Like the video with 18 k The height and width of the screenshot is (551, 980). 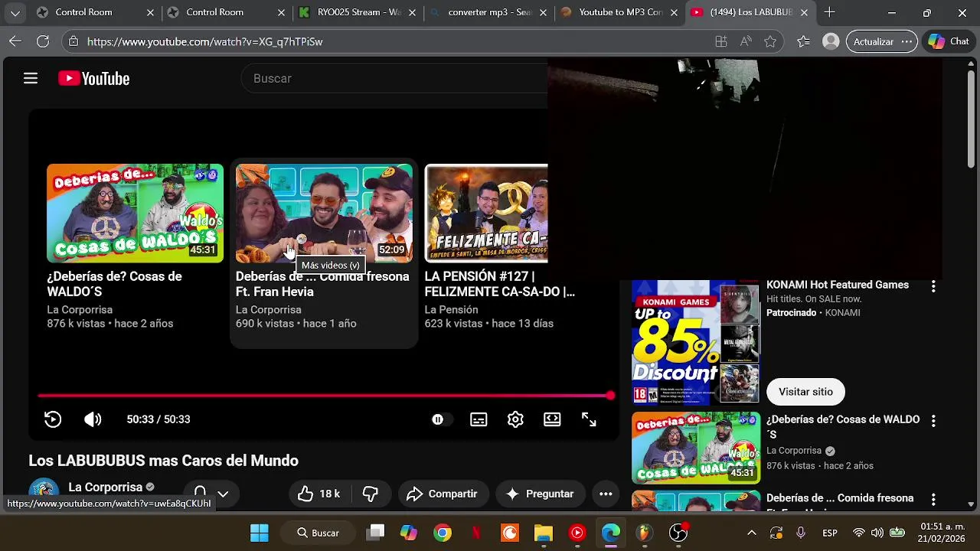(318, 494)
